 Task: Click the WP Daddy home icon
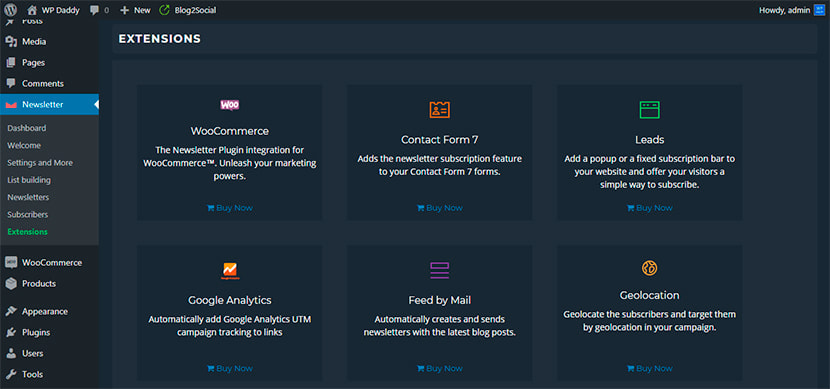pyautogui.click(x=32, y=10)
